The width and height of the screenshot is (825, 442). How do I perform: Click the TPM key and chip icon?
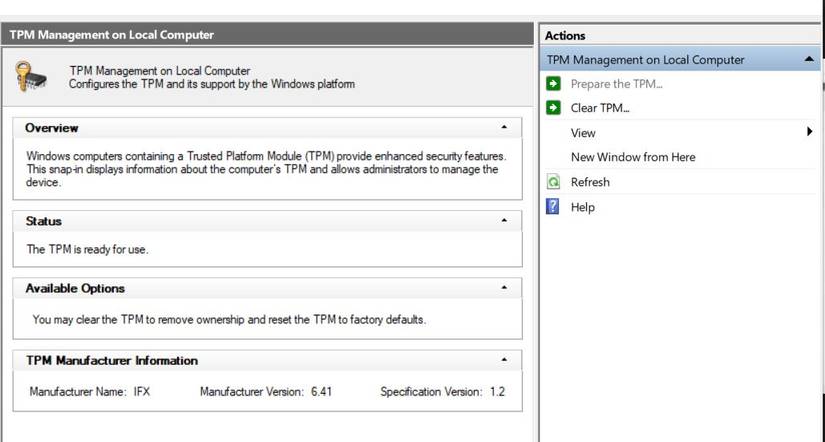(x=31, y=77)
